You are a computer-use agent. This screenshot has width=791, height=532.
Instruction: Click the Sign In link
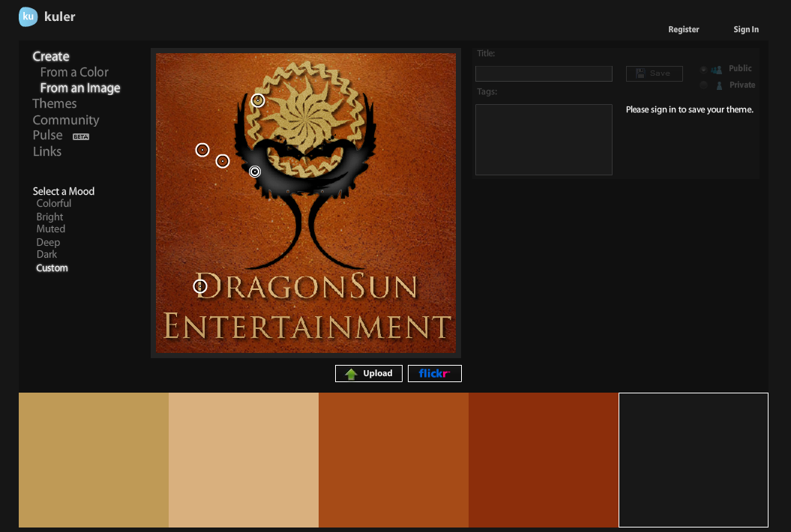tap(745, 29)
